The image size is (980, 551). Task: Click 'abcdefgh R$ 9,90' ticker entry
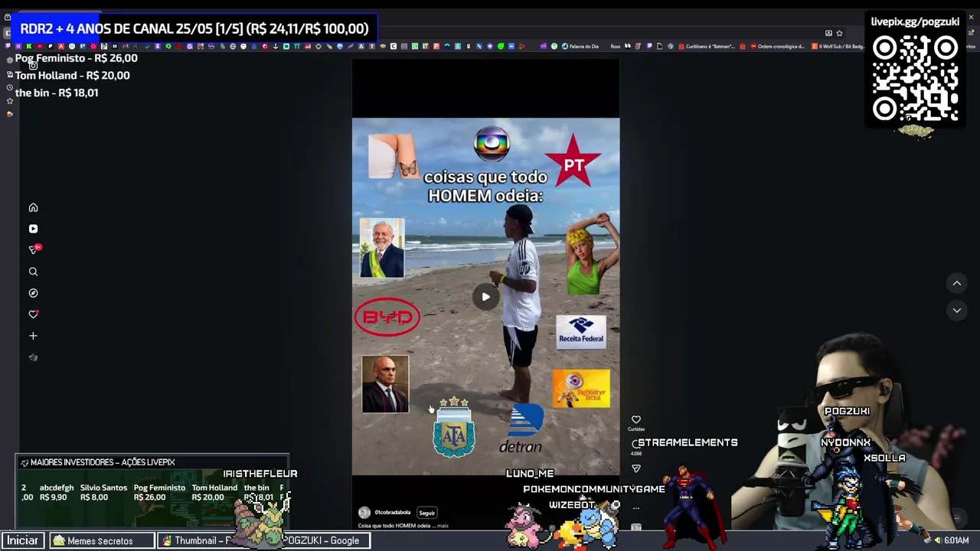(56, 492)
